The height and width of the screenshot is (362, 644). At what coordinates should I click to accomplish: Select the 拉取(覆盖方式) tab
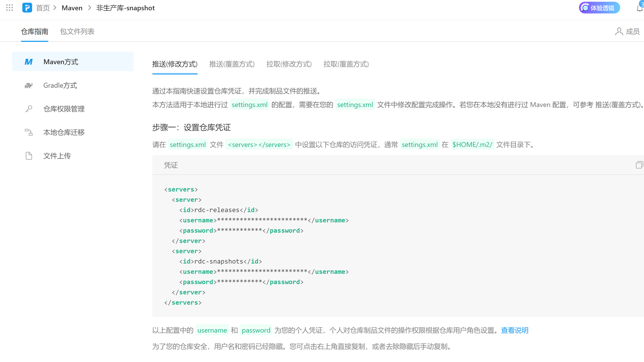tap(346, 64)
